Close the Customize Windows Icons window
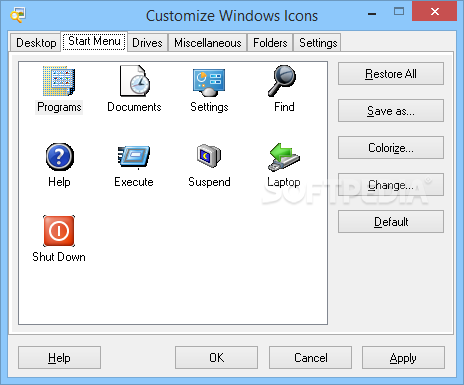 point(434,12)
